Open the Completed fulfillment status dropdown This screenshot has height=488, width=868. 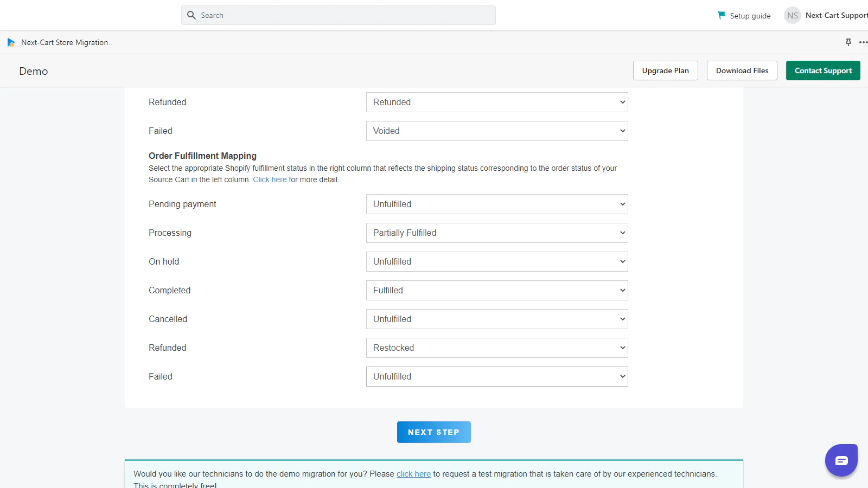tap(496, 291)
